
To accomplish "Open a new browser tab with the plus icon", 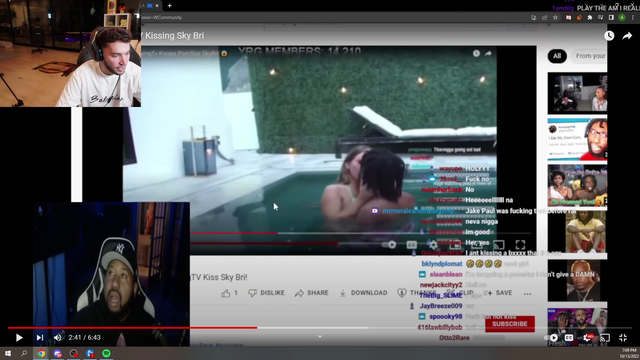I will (x=169, y=6).
